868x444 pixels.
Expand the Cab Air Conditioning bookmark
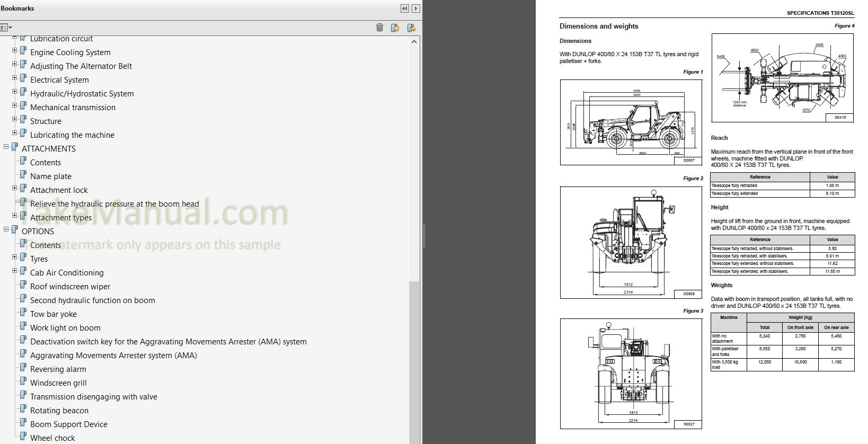(15, 271)
